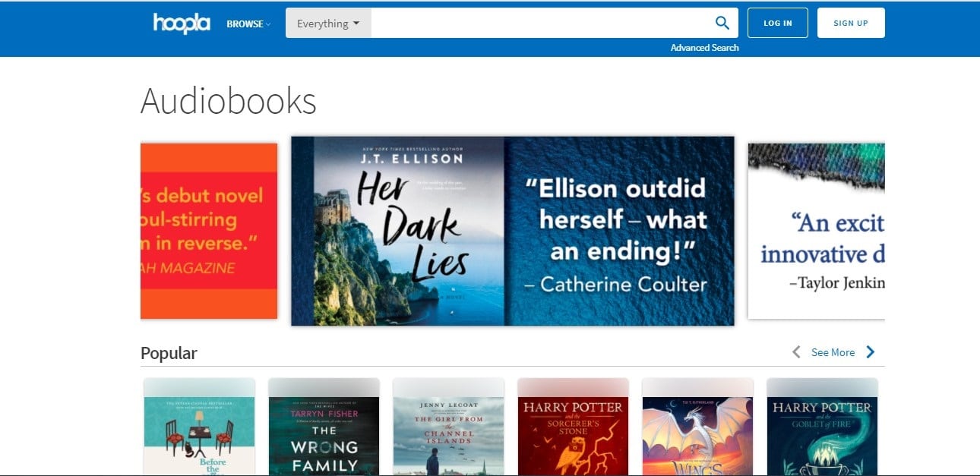Click the hoopla logo
980x476 pixels.
[182, 23]
